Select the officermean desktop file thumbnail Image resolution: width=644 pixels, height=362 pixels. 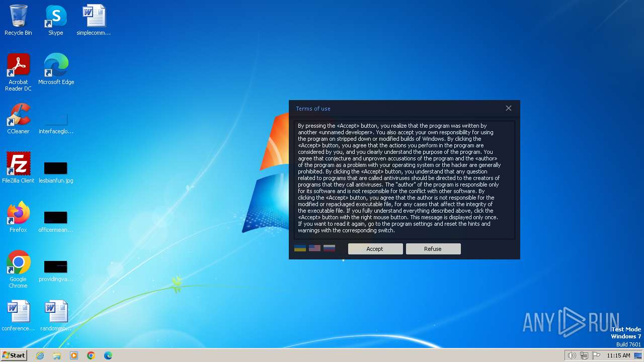[56, 222]
